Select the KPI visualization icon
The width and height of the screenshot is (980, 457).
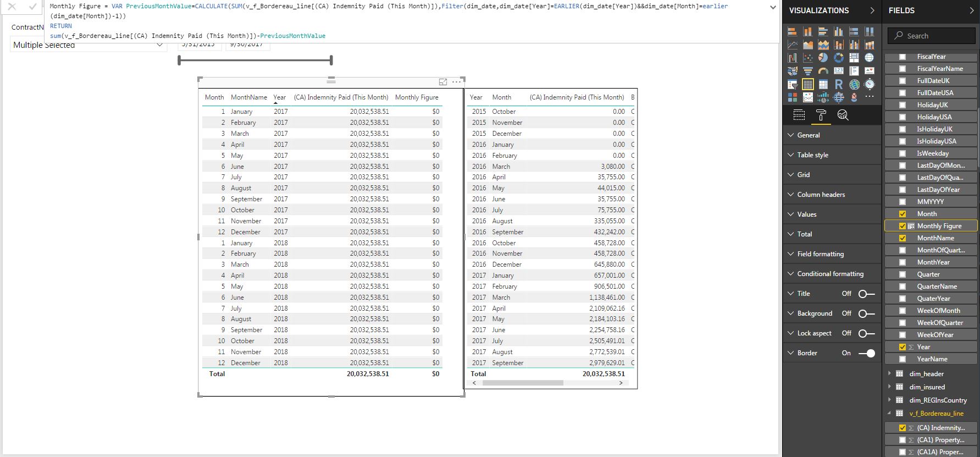point(869,71)
